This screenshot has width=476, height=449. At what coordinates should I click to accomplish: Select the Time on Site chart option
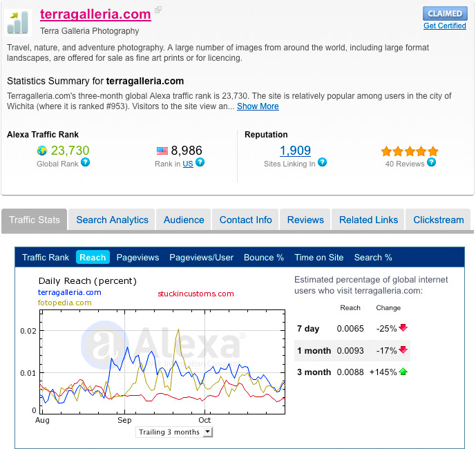(319, 258)
